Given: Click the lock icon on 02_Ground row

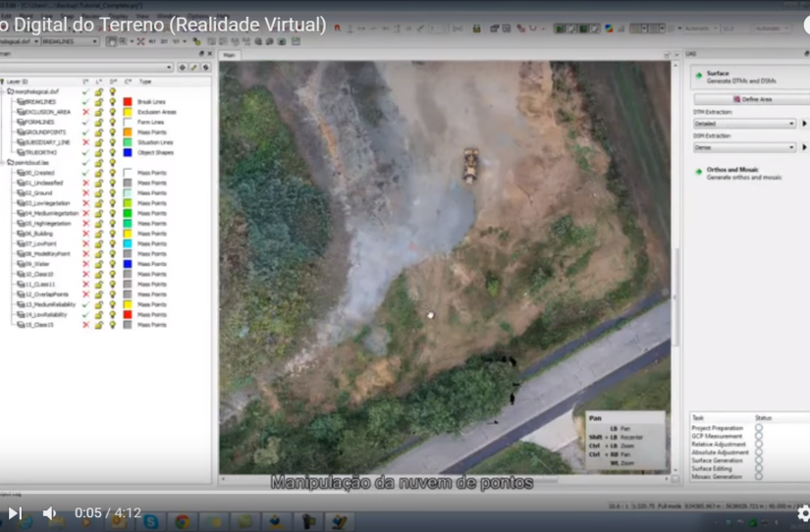Looking at the screenshot, I should point(98,193).
